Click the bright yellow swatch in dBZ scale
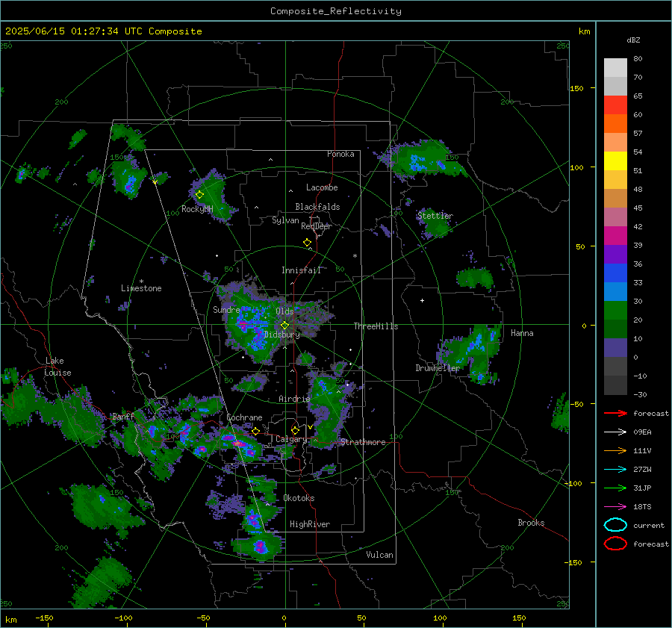The height and width of the screenshot is (628, 672). pos(615,161)
